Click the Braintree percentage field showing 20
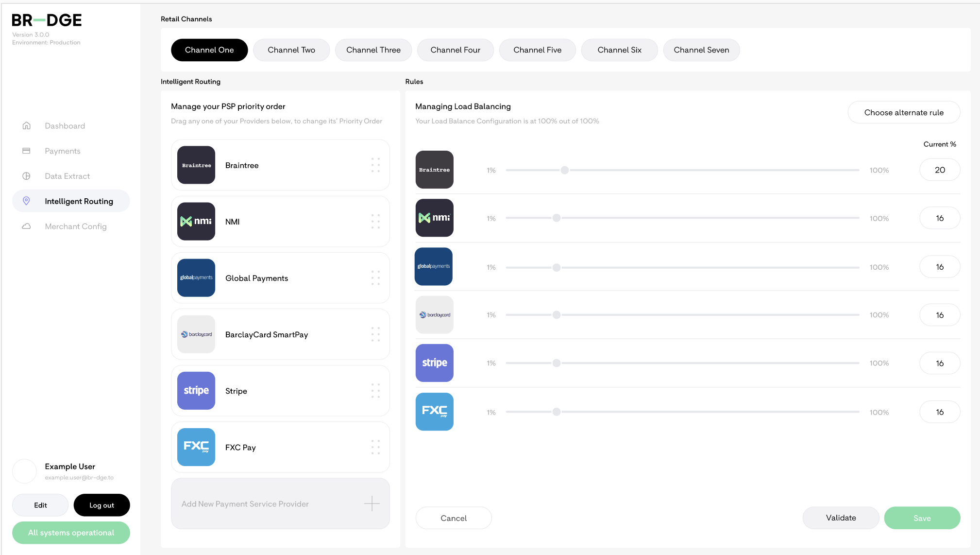This screenshot has width=980, height=555. pos(940,170)
